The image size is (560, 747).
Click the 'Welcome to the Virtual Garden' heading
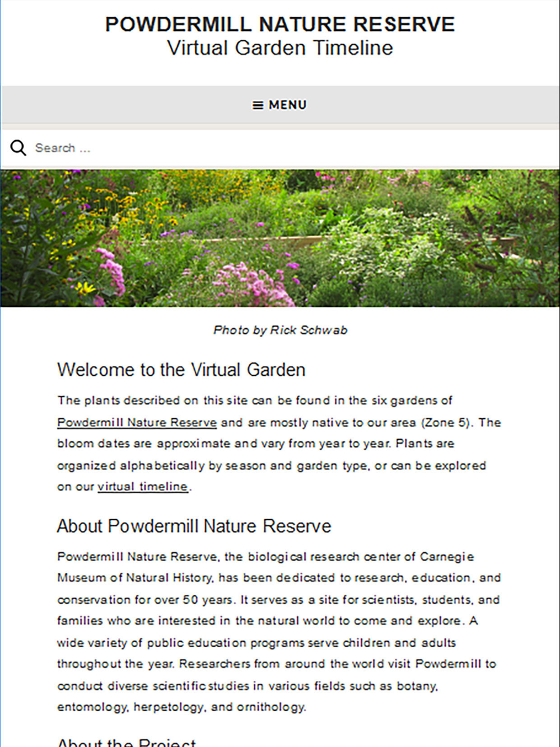[181, 370]
